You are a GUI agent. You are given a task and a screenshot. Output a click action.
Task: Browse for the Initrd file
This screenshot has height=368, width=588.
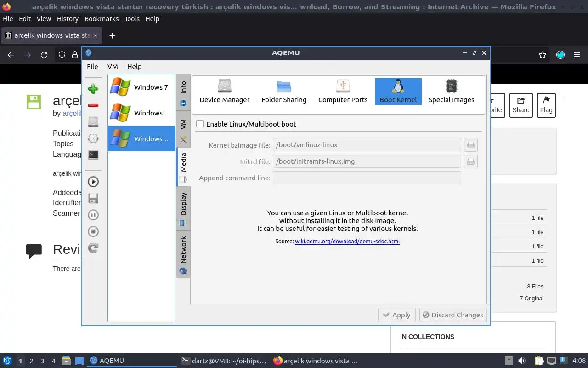pyautogui.click(x=471, y=161)
